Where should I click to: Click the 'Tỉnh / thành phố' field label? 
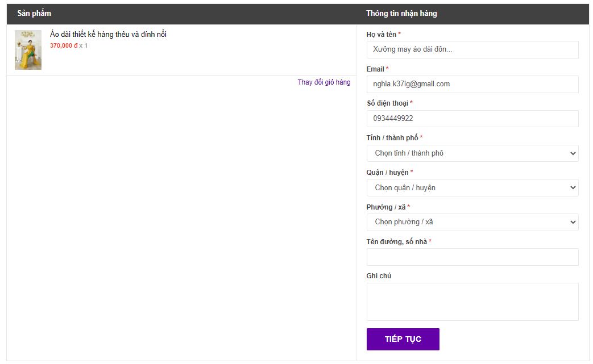(392, 138)
